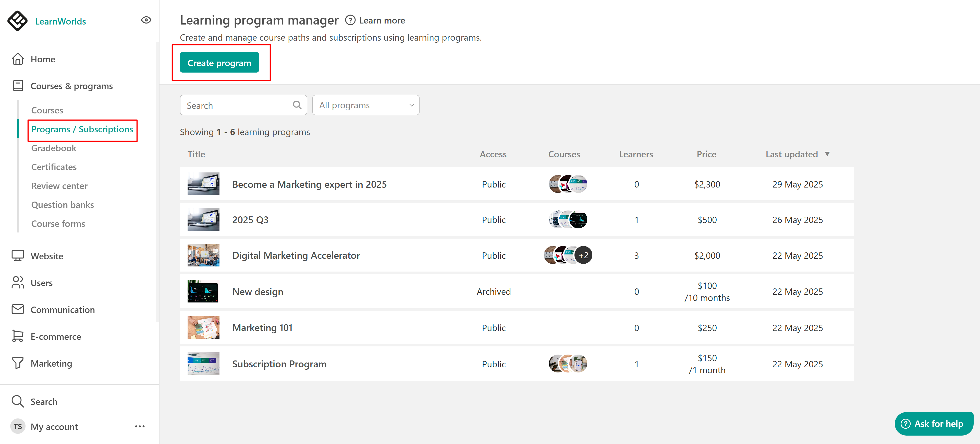Toggle the eye preview icon
Viewport: 980px width, 444px height.
tap(146, 20)
